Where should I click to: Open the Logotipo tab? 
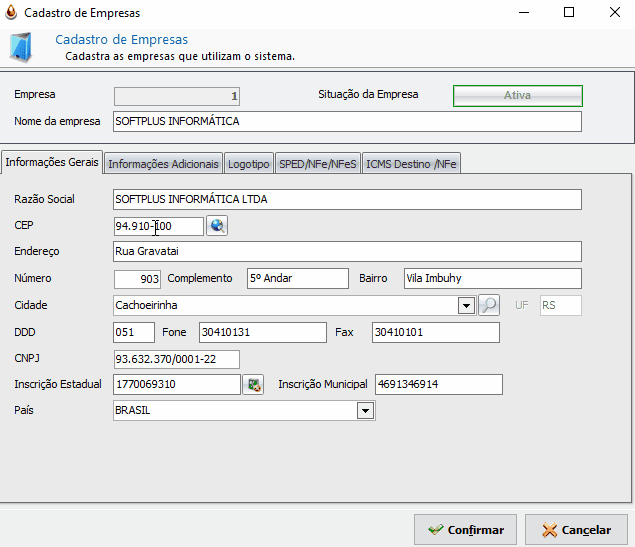(249, 164)
